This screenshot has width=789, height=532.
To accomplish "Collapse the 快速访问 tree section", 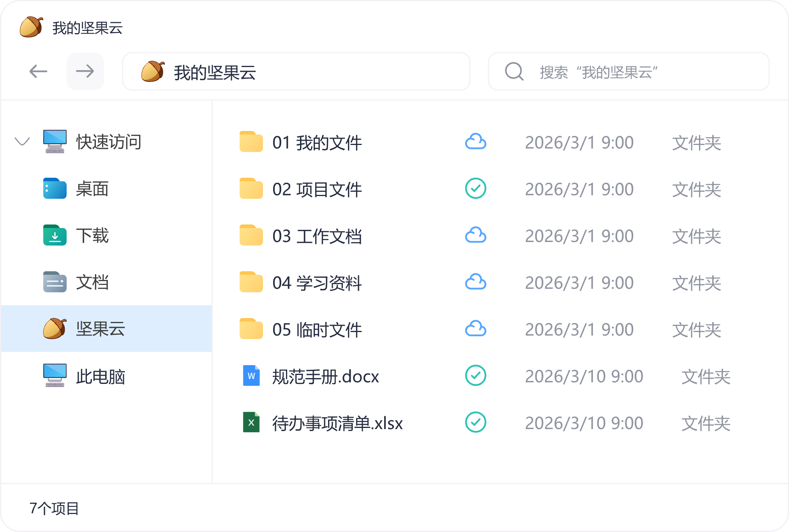I will click(22, 142).
